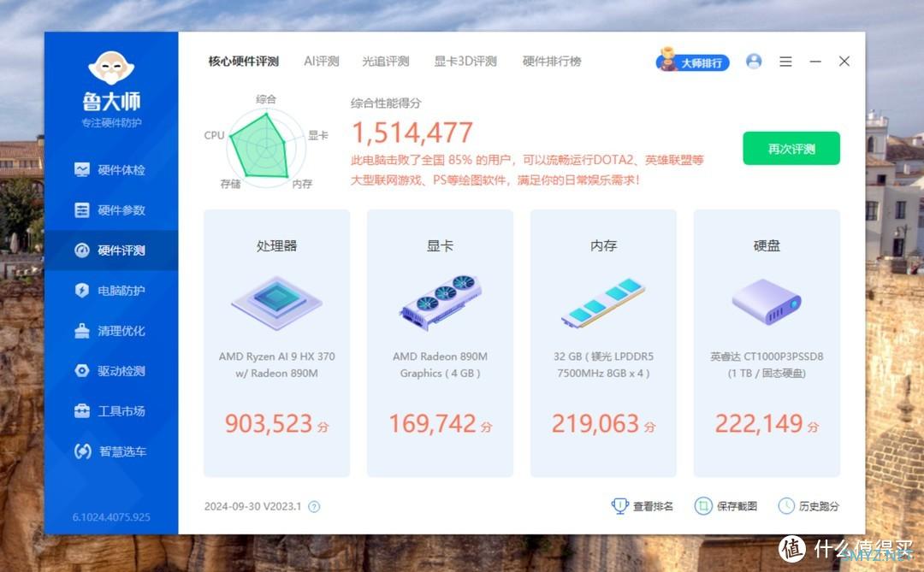Image resolution: width=924 pixels, height=572 pixels.
Task: Click the processor chip illustration
Action: (x=276, y=303)
